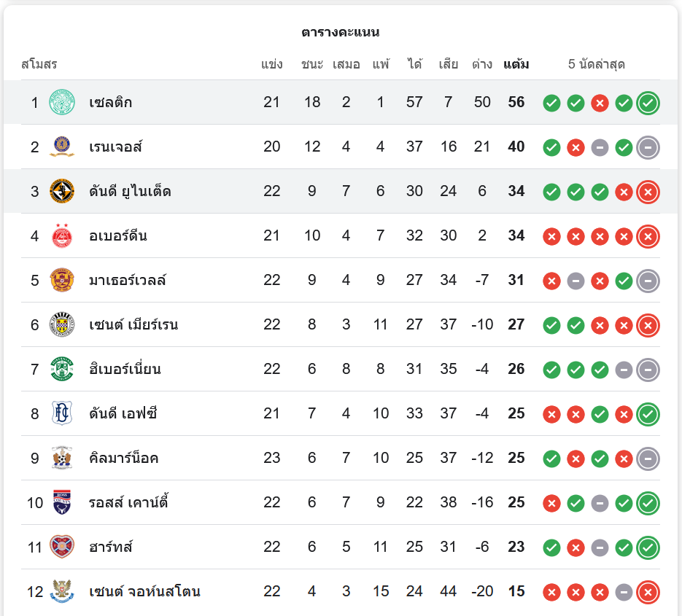The width and height of the screenshot is (682, 616).
Task: Click the St Mirren crest icon
Action: tap(62, 324)
